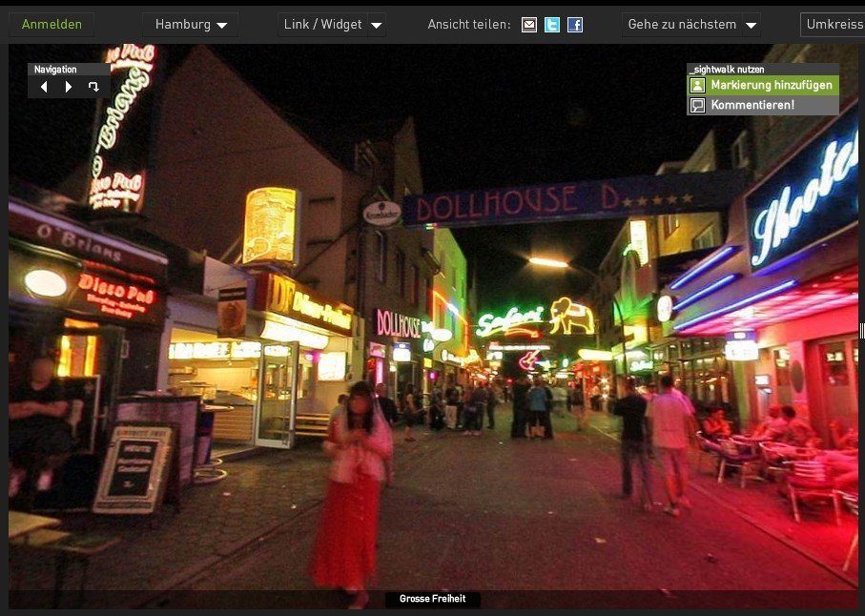Click the Ansicht teilen label

pyautogui.click(x=469, y=24)
